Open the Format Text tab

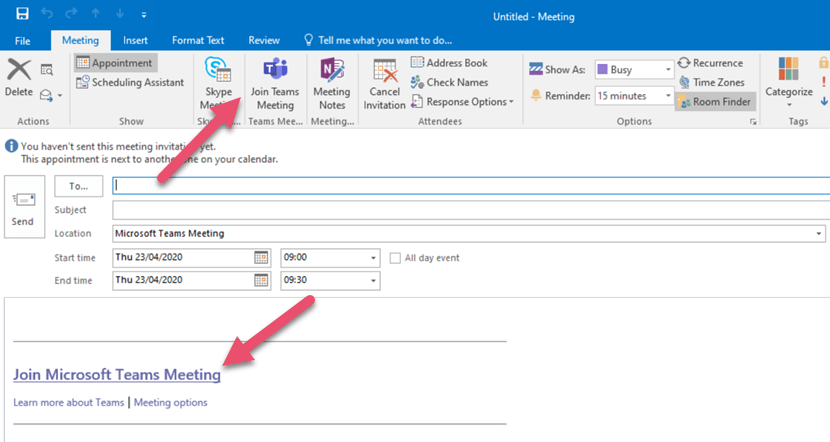(x=197, y=40)
